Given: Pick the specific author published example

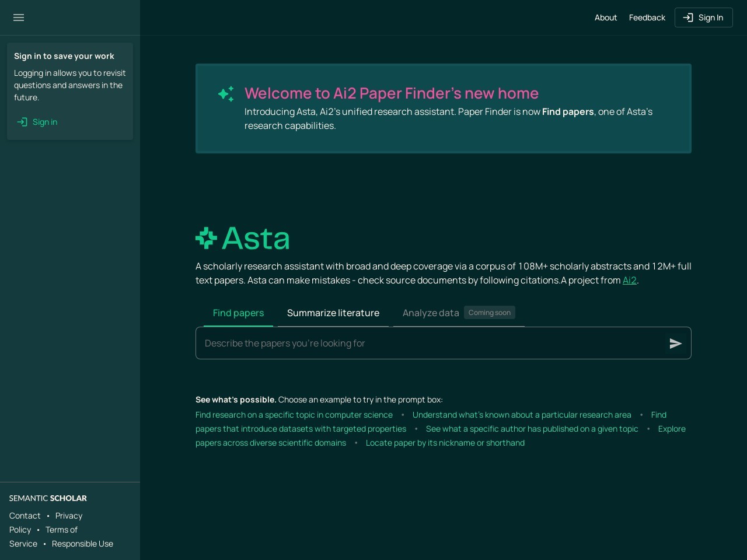Looking at the screenshot, I should pos(532,429).
